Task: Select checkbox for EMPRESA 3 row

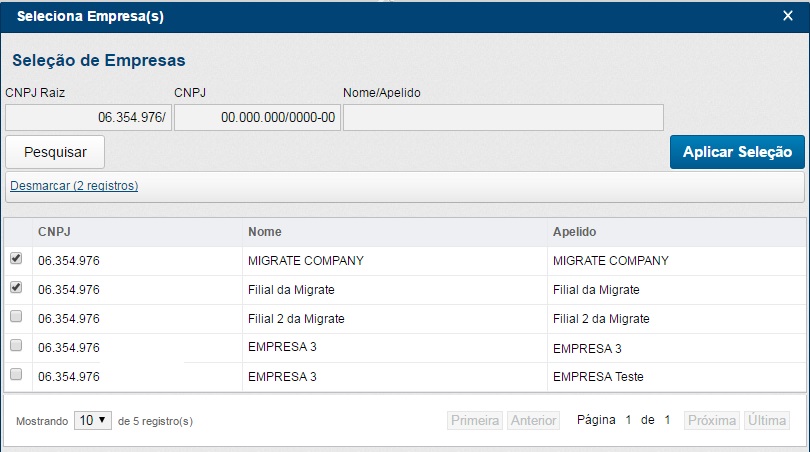Action: (16, 346)
